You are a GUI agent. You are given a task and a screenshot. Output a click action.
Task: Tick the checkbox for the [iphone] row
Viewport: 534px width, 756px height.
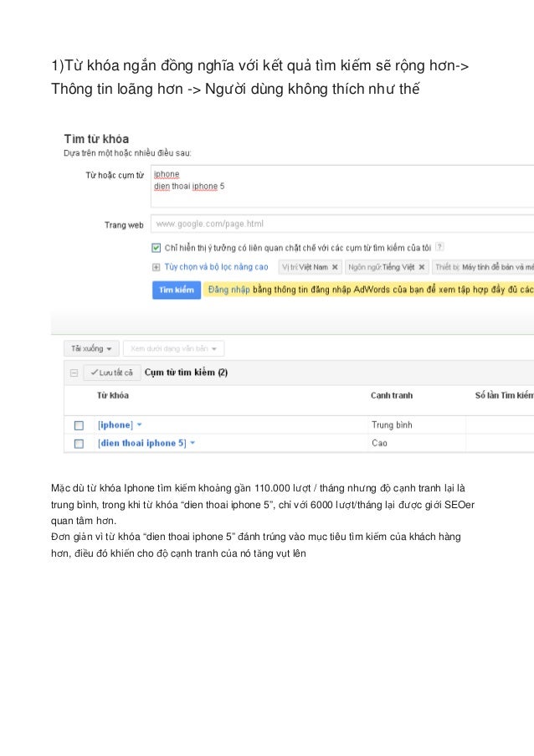pyautogui.click(x=79, y=425)
